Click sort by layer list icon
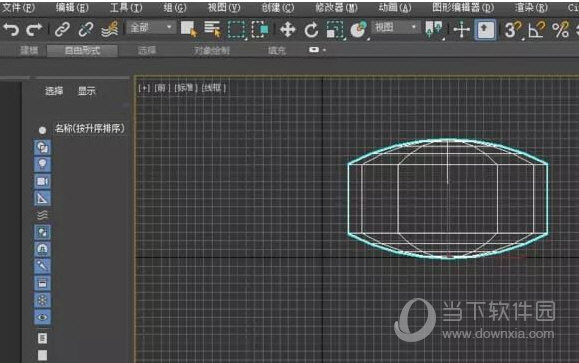Image resolution: width=579 pixels, height=363 pixels. pos(42,338)
